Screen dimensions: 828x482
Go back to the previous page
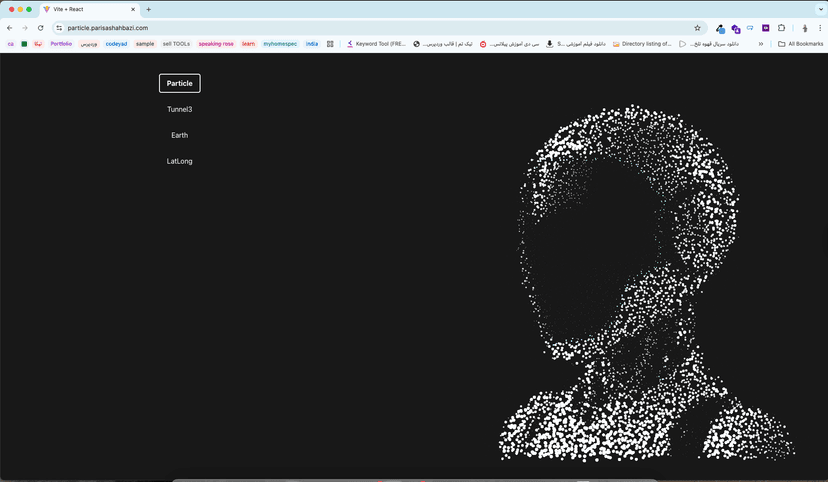tap(10, 28)
